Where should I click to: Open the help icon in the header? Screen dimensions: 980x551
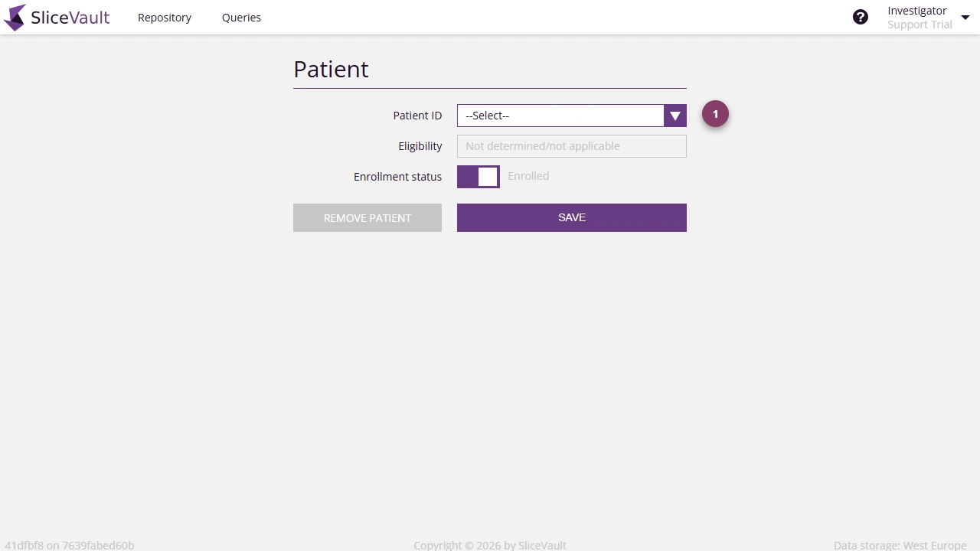tap(861, 16)
